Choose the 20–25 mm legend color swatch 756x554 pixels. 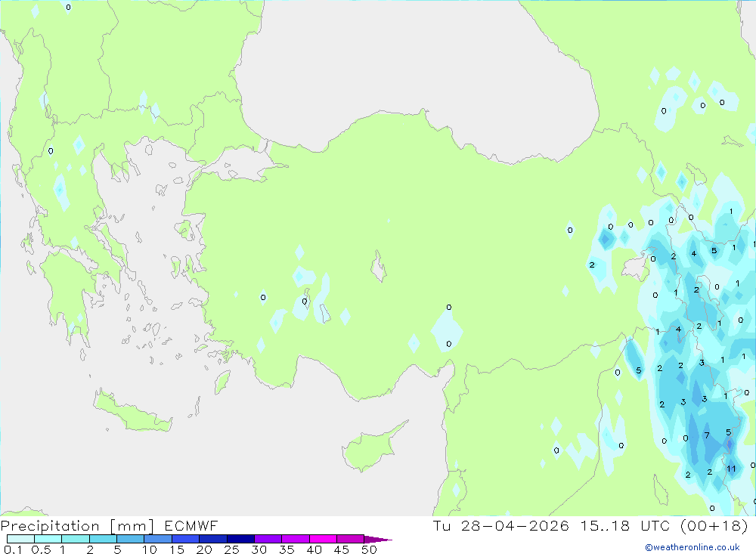(x=212, y=539)
